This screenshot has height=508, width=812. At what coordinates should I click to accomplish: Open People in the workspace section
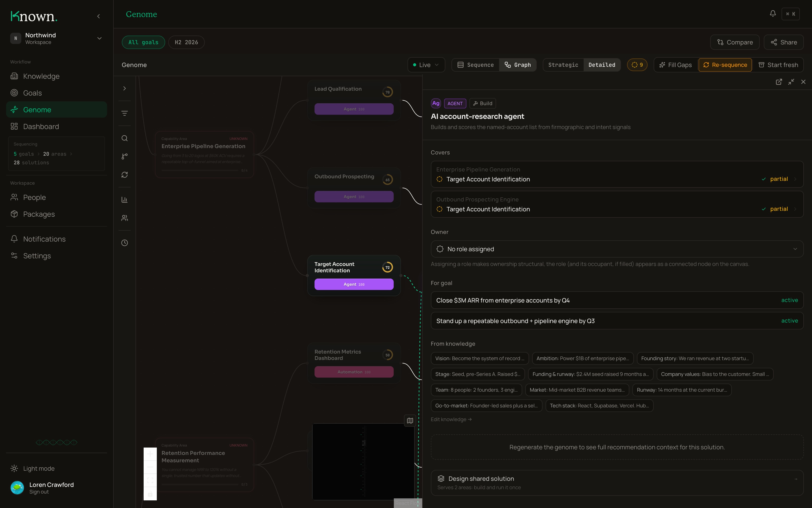click(x=56, y=197)
